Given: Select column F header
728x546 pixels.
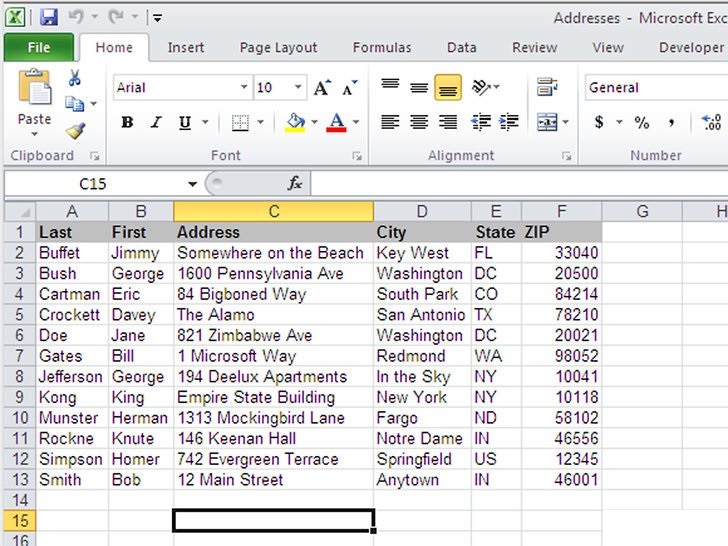Looking at the screenshot, I should click(x=562, y=212).
